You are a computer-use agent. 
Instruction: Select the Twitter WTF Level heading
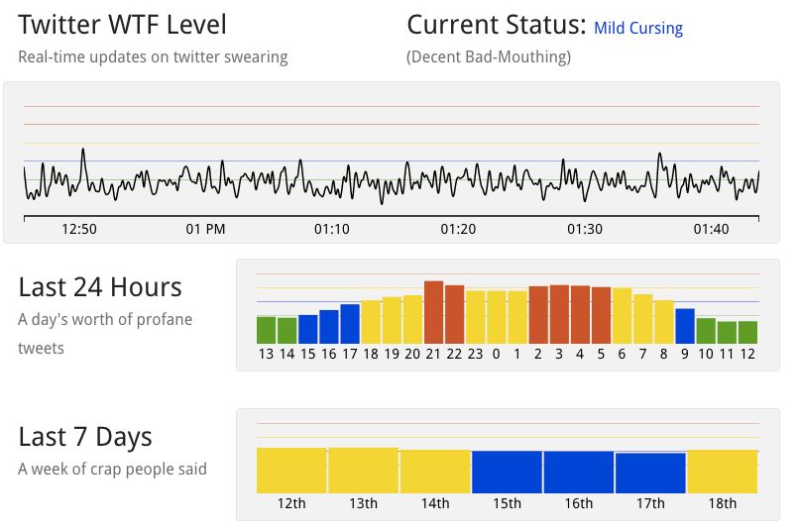[122, 25]
